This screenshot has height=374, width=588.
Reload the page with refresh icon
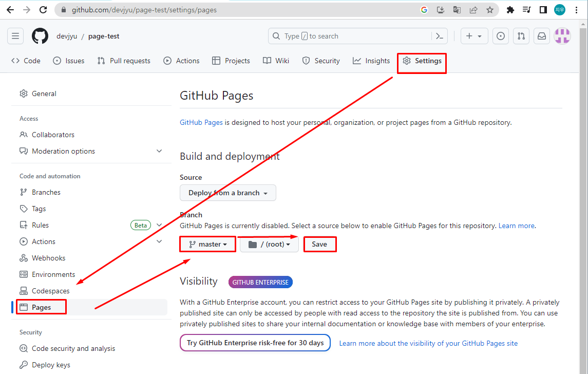pos(43,10)
